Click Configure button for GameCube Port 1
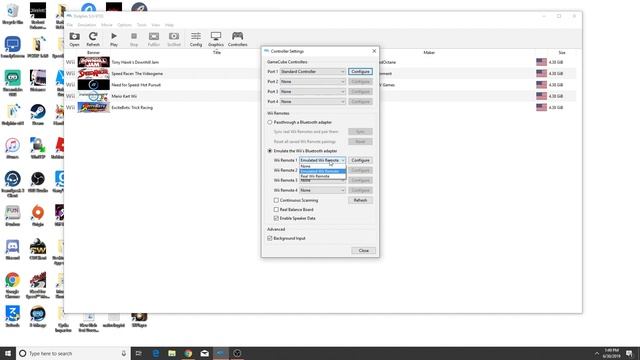The width and height of the screenshot is (640, 360). [x=360, y=71]
